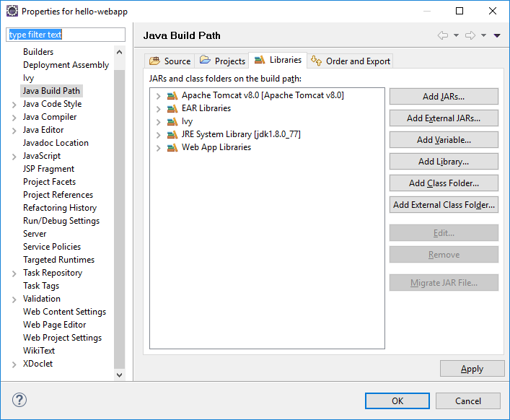This screenshot has height=420, width=510.
Task: Click the Web App Libraries icon
Action: pos(172,147)
